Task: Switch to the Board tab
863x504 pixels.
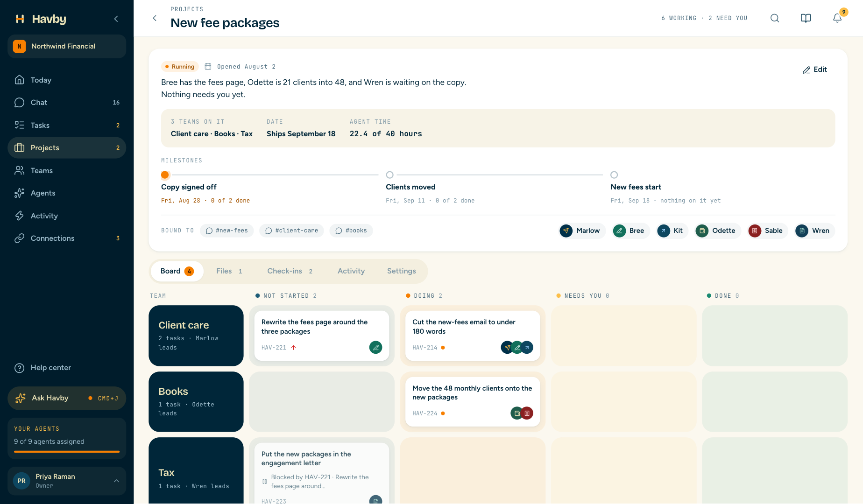Action: 177,271
